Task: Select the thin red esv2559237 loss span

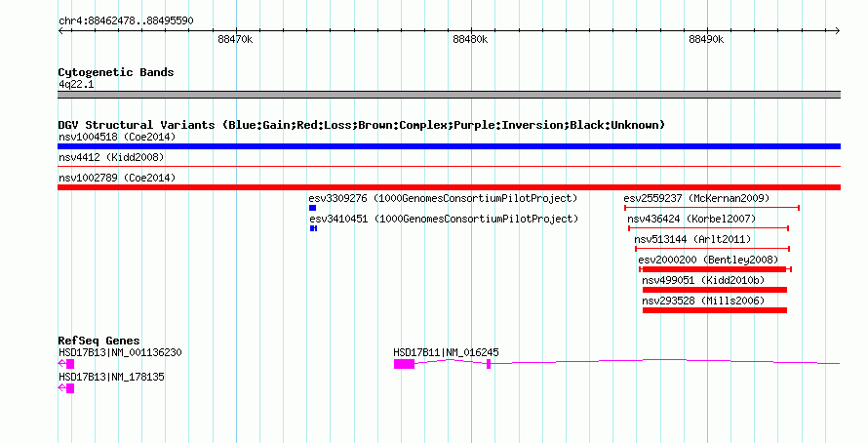Action: click(x=712, y=208)
